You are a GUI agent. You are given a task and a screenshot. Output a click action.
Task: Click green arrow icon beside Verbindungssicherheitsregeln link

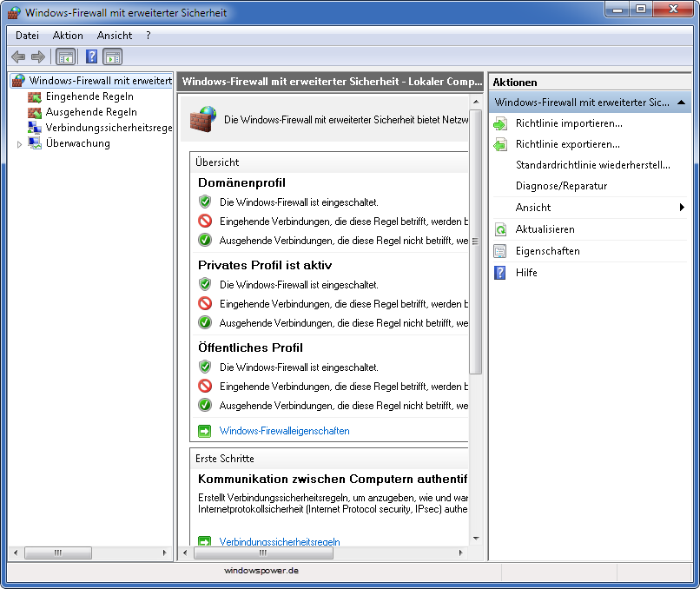[204, 541]
